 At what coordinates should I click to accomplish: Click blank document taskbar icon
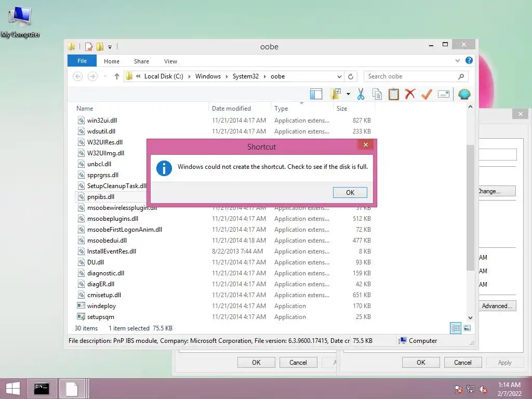pos(72,389)
